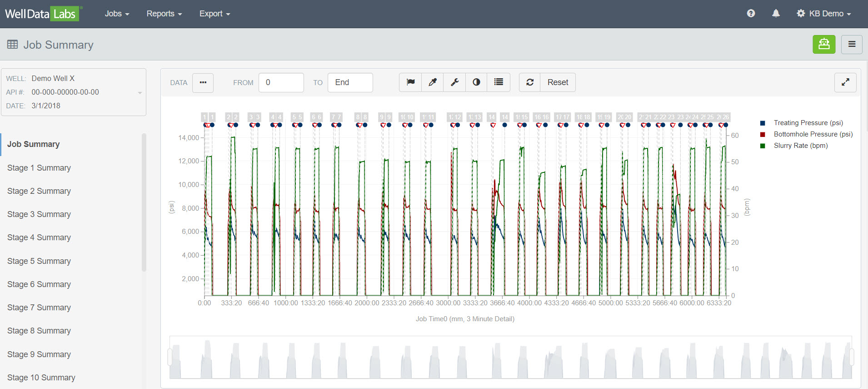Image resolution: width=868 pixels, height=389 pixels.
Task: Click the green well rig button
Action: point(824,45)
